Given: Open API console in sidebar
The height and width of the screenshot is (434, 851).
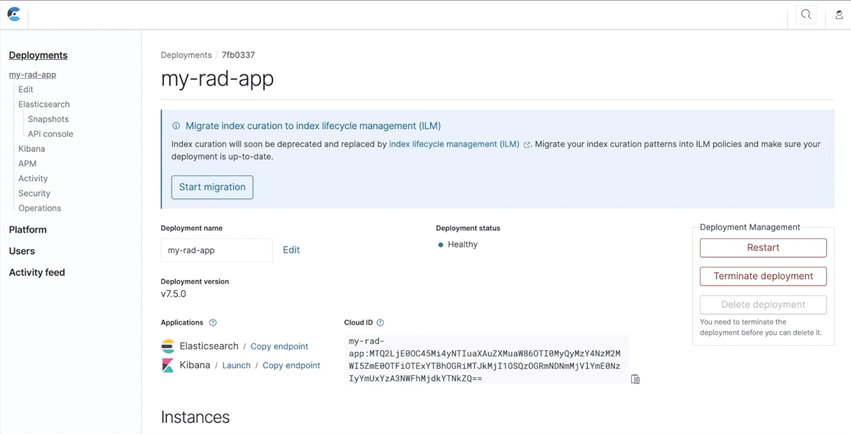Looking at the screenshot, I should (x=50, y=134).
